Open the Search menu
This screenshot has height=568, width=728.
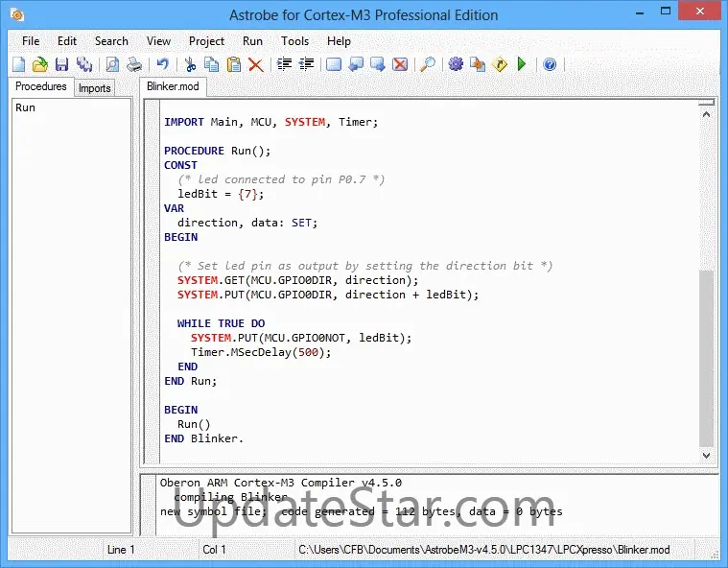pos(111,41)
